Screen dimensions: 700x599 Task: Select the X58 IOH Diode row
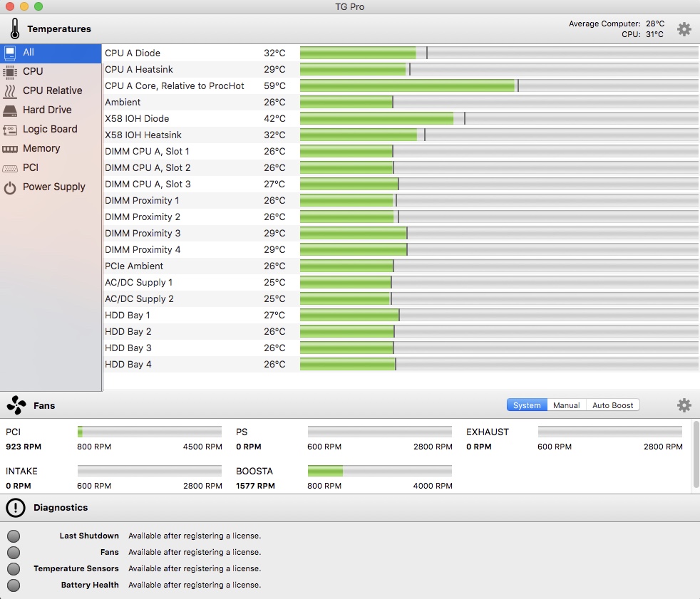(401, 119)
